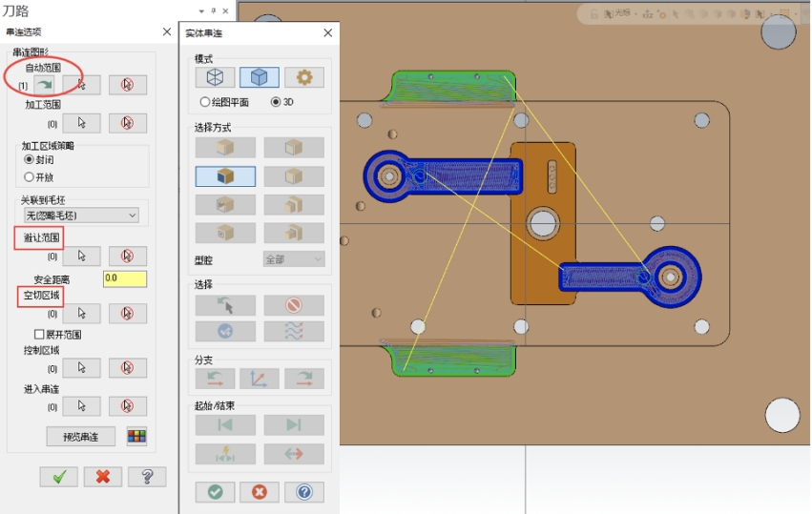Open the 型腔 dropdown showing 全部
812x514 pixels.
(294, 259)
